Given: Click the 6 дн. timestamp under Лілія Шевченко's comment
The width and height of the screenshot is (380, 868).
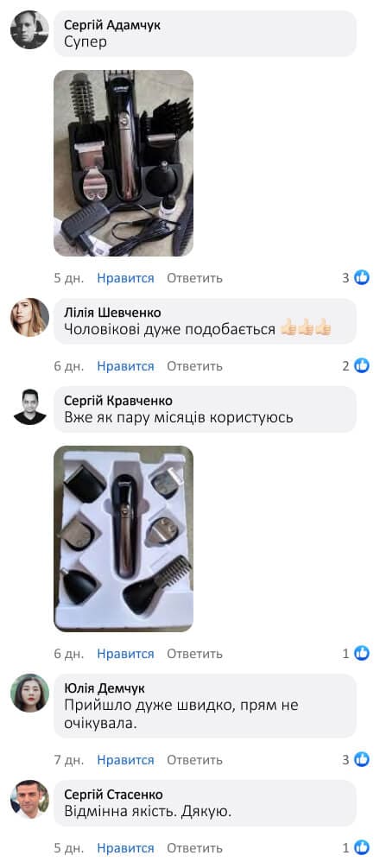Looking at the screenshot, I should pos(69,366).
